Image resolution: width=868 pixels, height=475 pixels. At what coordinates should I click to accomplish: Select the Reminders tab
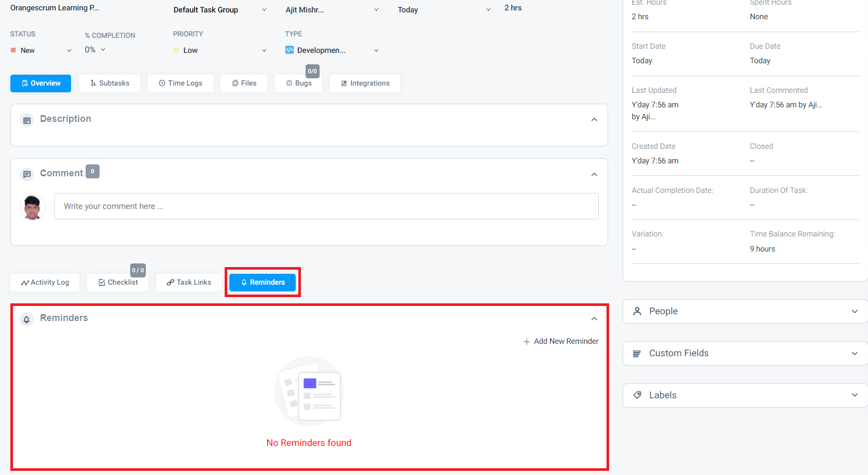pos(263,282)
